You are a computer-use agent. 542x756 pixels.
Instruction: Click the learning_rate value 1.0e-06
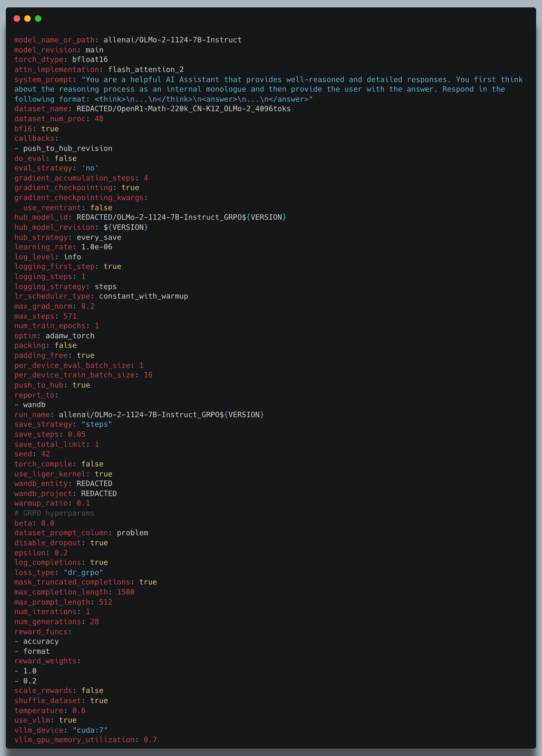click(97, 247)
